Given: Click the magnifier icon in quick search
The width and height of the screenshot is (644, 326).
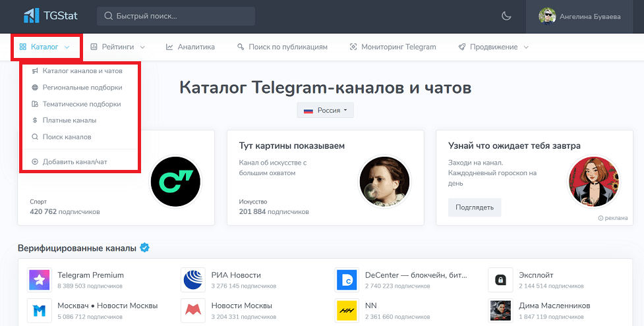Looking at the screenshot, I should (108, 16).
